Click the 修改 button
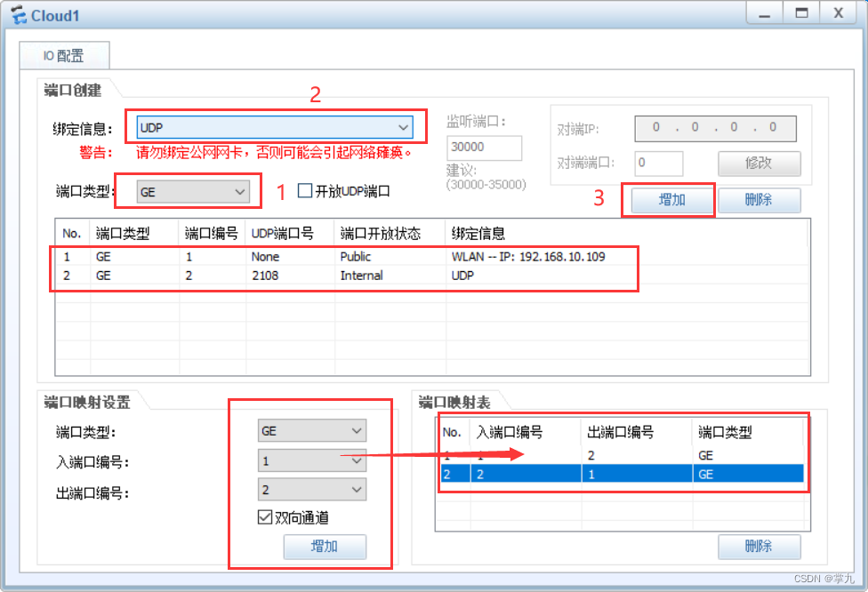This screenshot has width=868, height=592. click(759, 164)
